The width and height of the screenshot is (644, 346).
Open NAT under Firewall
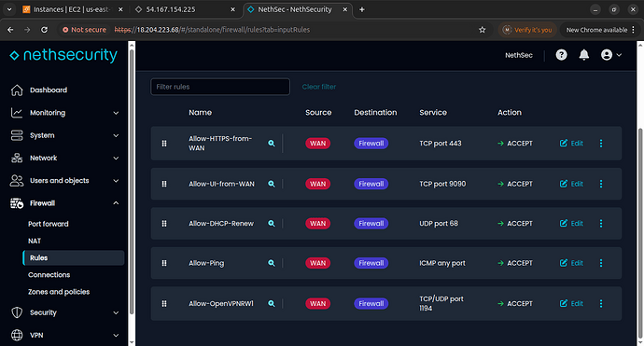(x=35, y=241)
